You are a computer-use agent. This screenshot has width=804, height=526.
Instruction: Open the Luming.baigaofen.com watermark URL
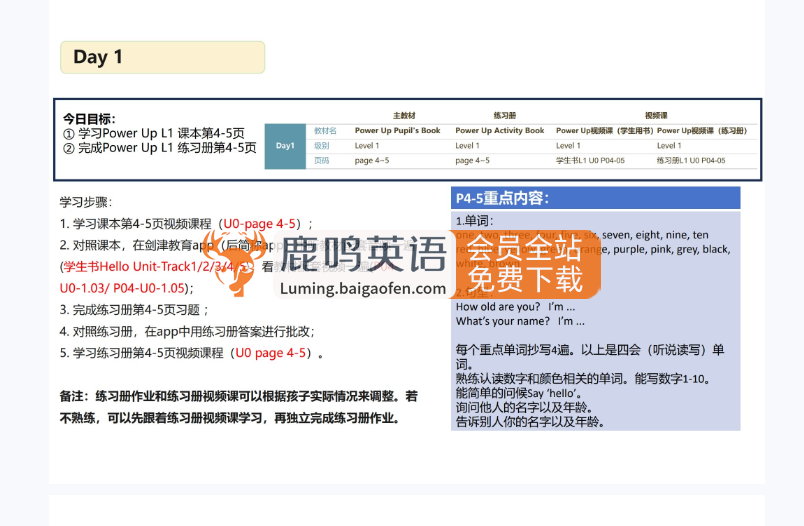coord(363,289)
